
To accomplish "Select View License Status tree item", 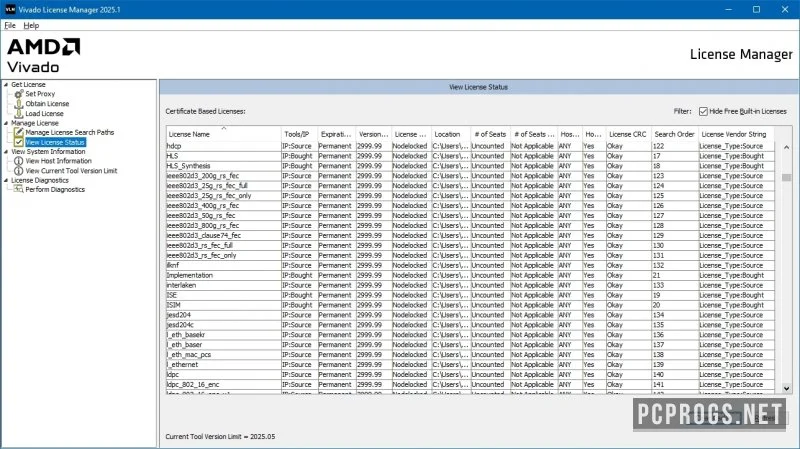I will (55, 142).
